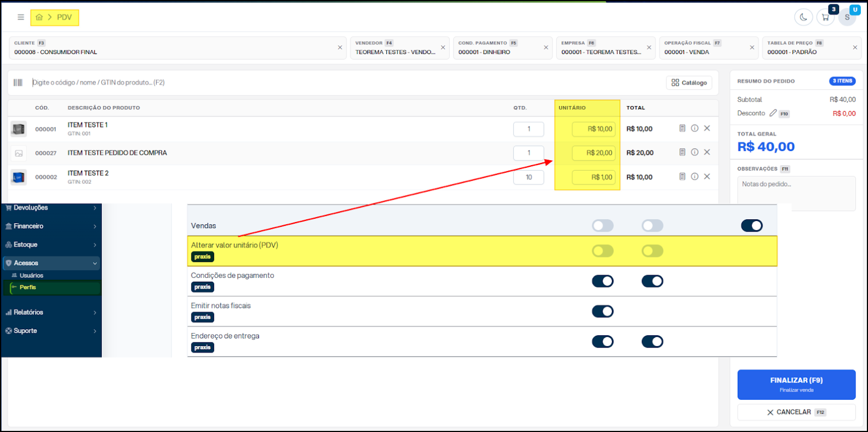Click the FINALIZAR (F9) button
The height and width of the screenshot is (432, 868).
[796, 384]
